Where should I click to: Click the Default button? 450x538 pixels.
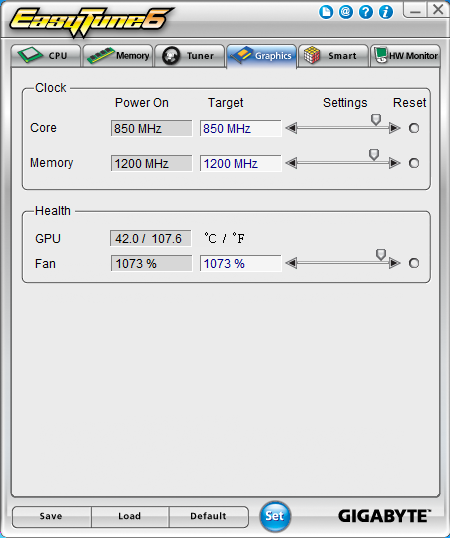tap(208, 516)
